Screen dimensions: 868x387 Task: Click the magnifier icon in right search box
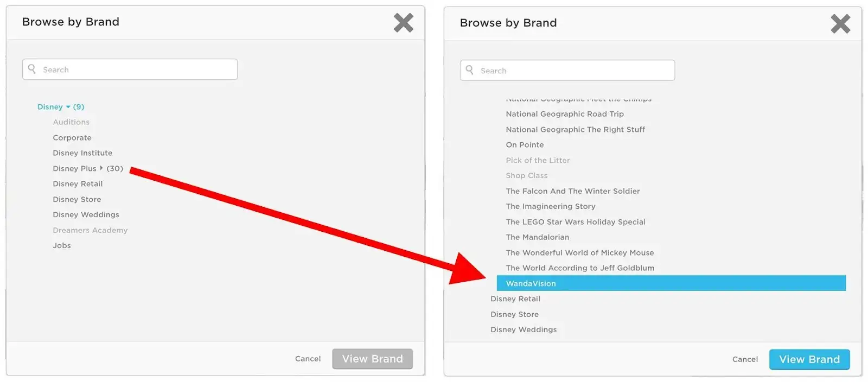click(x=470, y=70)
